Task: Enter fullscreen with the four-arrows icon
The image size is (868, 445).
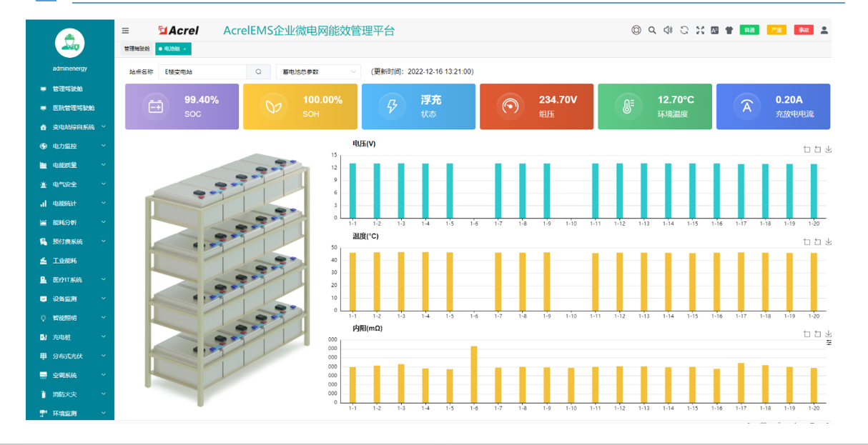Action: click(700, 30)
